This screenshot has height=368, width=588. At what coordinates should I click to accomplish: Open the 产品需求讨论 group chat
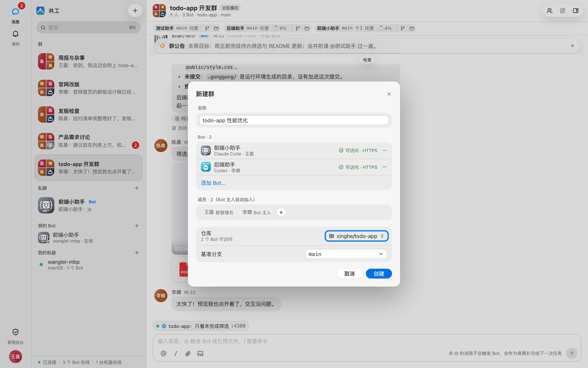point(88,141)
